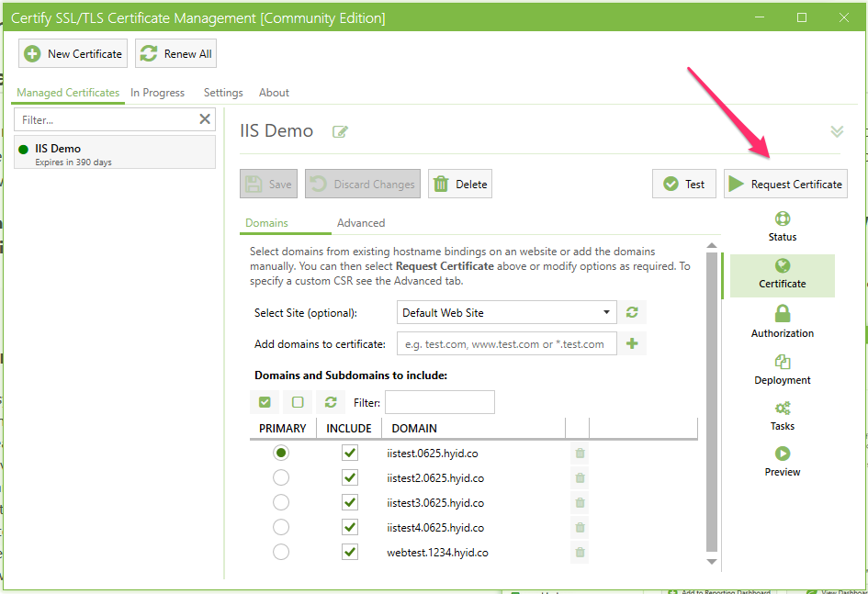Viewport: 868px width, 594px height.
Task: Untick include for iistest4.0625.hyid.co
Action: click(350, 527)
